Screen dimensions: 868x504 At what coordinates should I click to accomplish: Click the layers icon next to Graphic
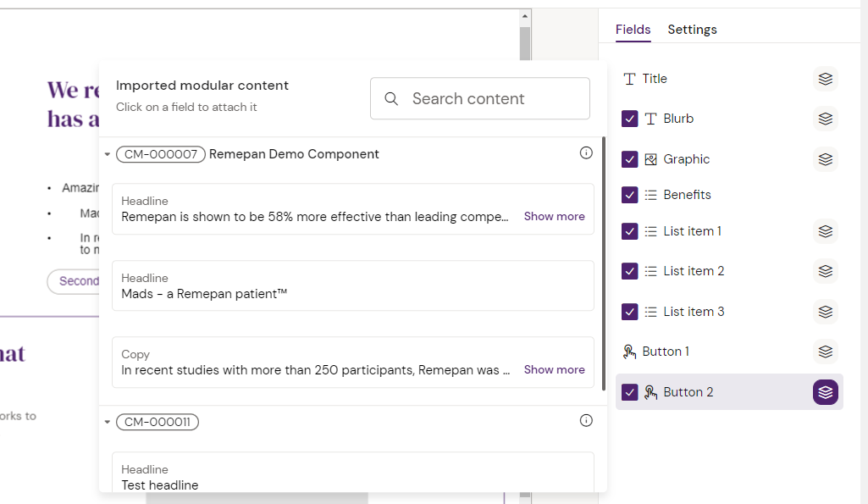pyautogui.click(x=826, y=159)
